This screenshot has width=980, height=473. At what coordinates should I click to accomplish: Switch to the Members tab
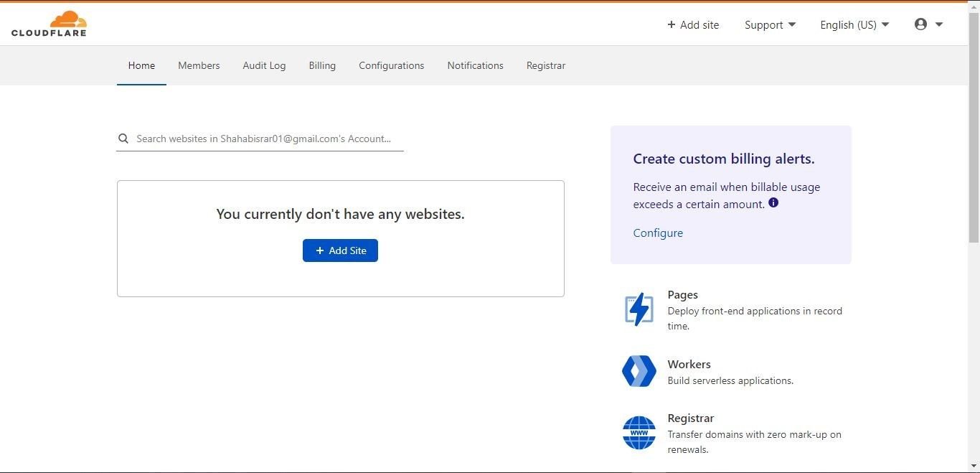click(199, 65)
